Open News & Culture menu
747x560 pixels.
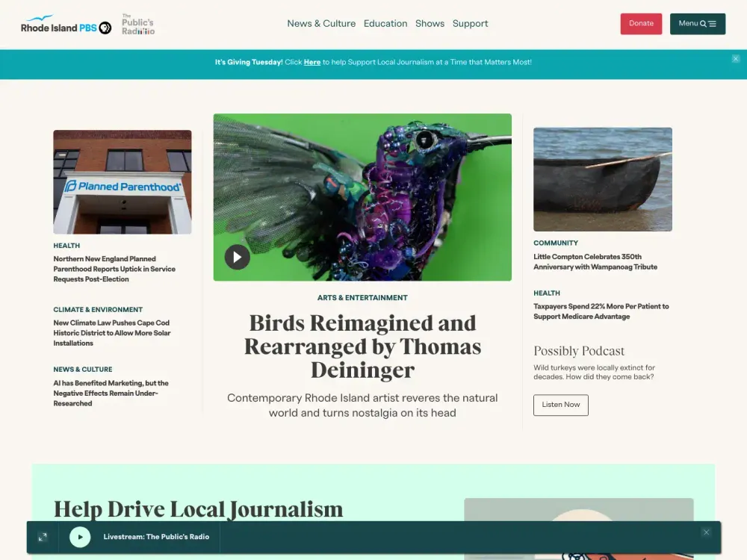(321, 24)
